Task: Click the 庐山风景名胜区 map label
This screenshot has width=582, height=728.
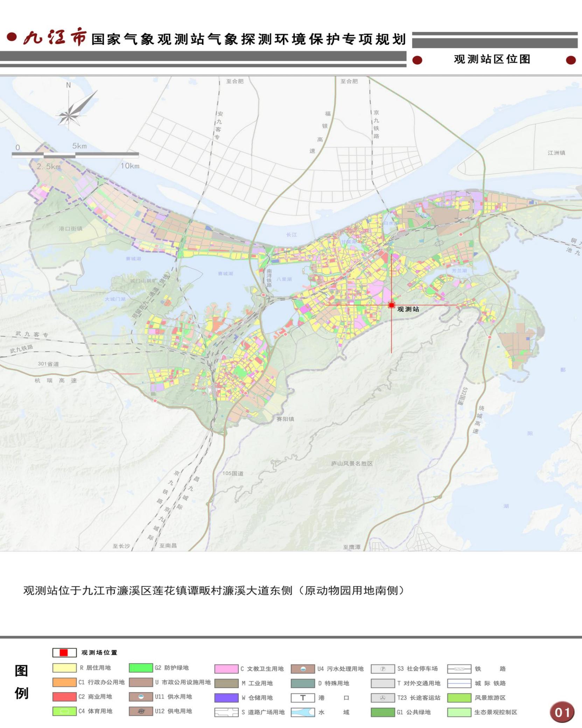Action: (352, 464)
